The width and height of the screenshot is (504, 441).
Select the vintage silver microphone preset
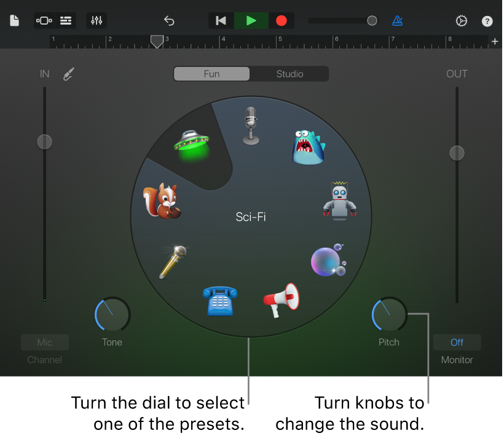click(x=251, y=125)
